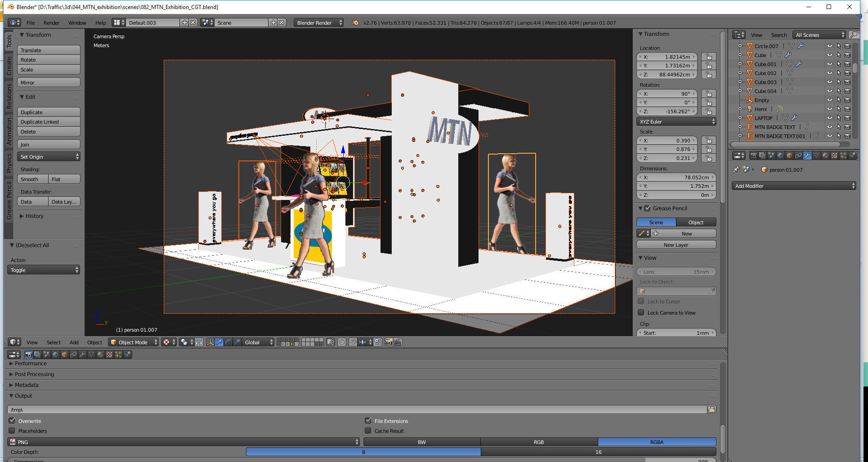868x462 pixels.
Task: Open the Add menu in 3D view header
Action: pyautogui.click(x=74, y=342)
